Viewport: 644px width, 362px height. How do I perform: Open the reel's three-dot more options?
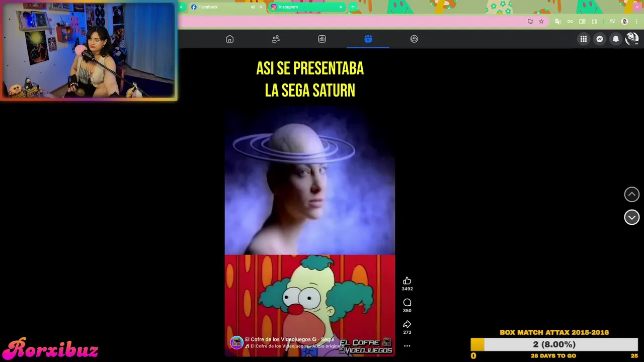pos(407,346)
